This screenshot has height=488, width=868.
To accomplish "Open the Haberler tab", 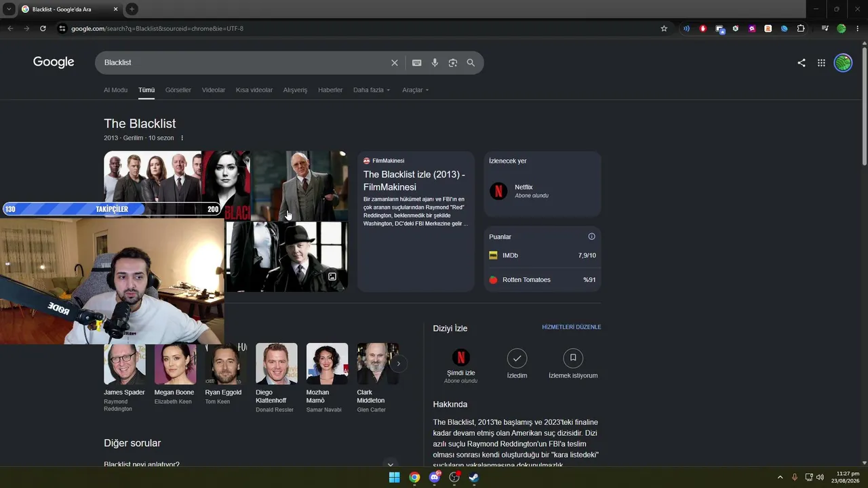I will click(330, 90).
